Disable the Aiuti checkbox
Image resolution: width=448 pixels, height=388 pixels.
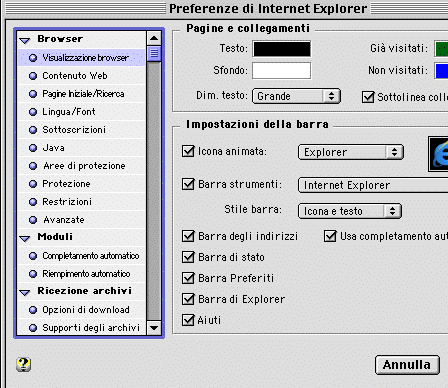188,320
